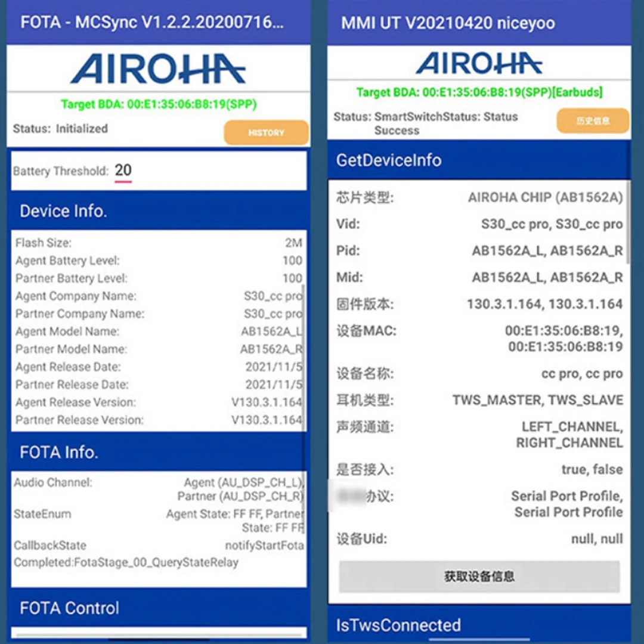Select the Partner Release Version row
Screen dimensions: 644x644
[x=159, y=420]
